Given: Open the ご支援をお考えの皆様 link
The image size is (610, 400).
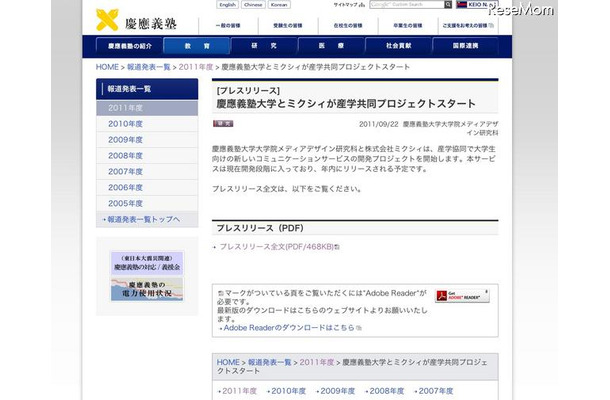Looking at the screenshot, I should point(468,26).
